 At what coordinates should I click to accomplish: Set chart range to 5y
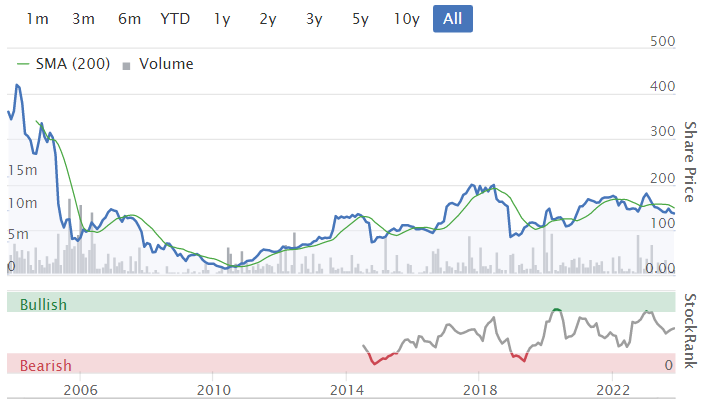360,19
